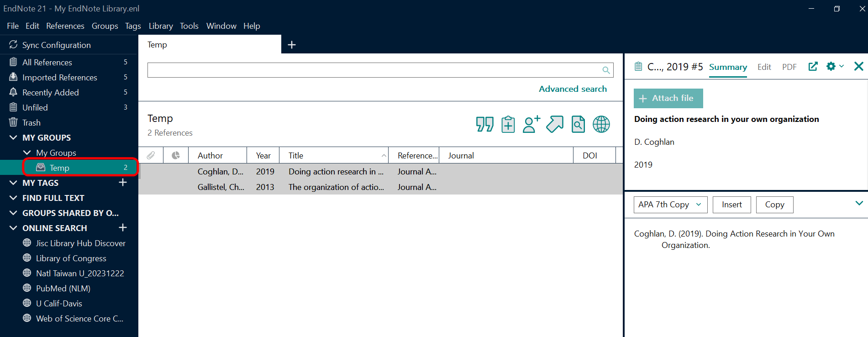This screenshot has width=868, height=337.
Task: Open the Edit menu
Action: pyautogui.click(x=32, y=26)
